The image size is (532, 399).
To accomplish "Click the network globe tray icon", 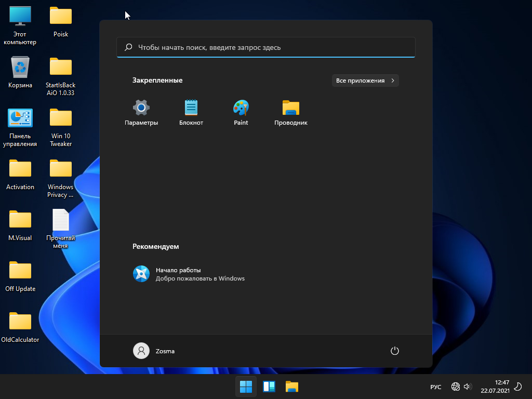I will coord(456,387).
